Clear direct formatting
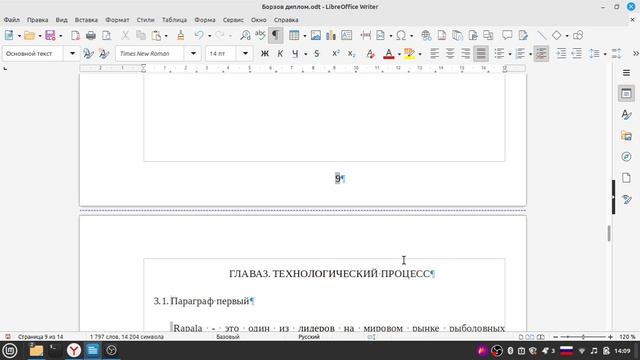This screenshot has height=360, width=640. (x=370, y=53)
